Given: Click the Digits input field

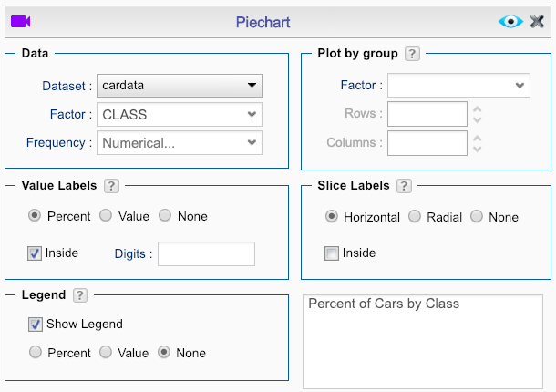Looking at the screenshot, I should coord(206,253).
